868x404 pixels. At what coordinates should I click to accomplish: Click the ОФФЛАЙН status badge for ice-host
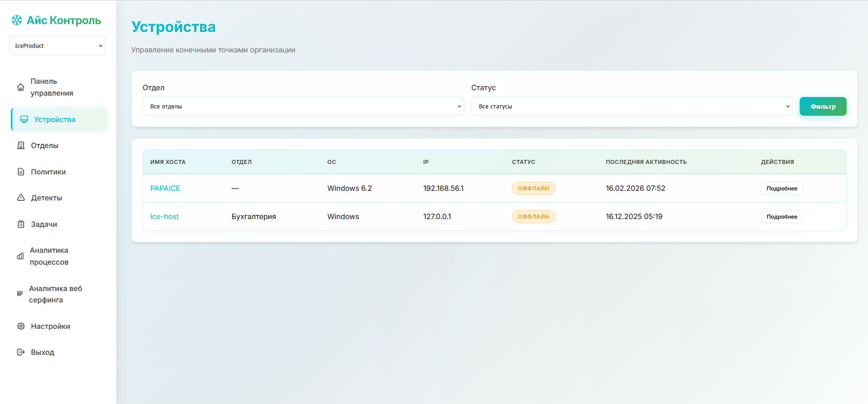click(533, 217)
